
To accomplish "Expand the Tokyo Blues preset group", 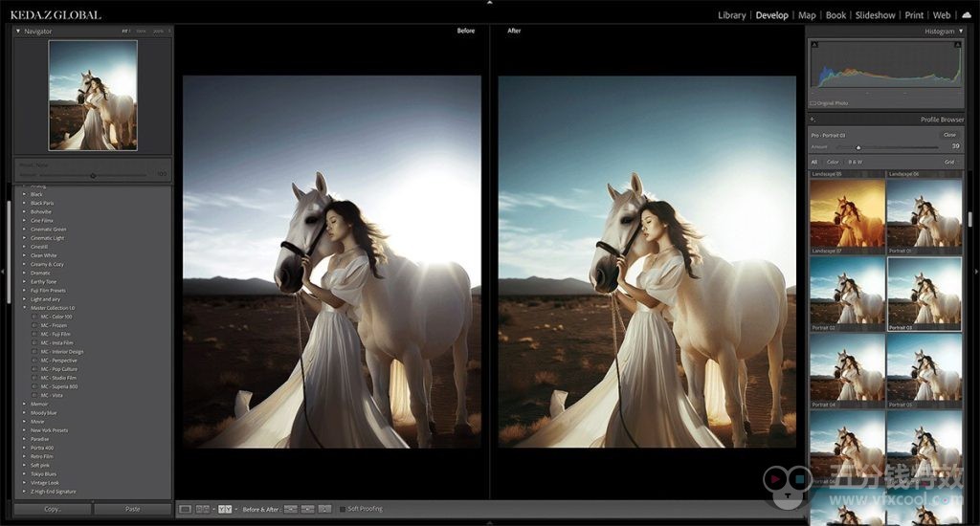I will pos(24,474).
